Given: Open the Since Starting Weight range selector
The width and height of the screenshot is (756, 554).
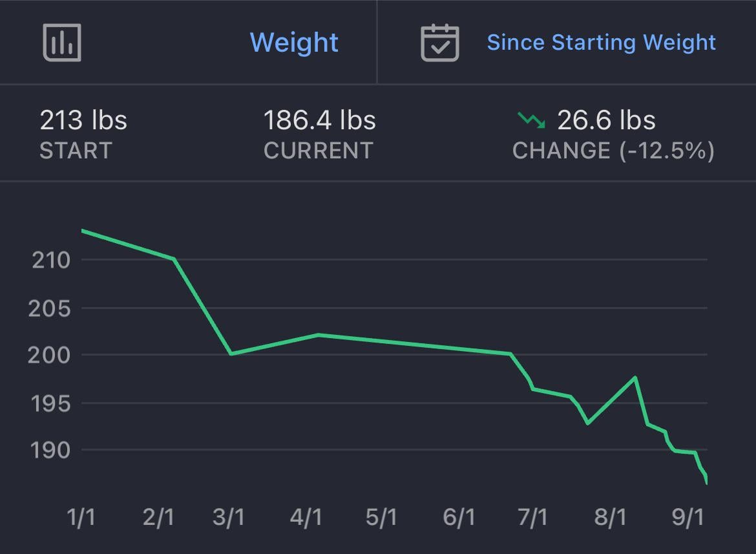Looking at the screenshot, I should click(601, 43).
